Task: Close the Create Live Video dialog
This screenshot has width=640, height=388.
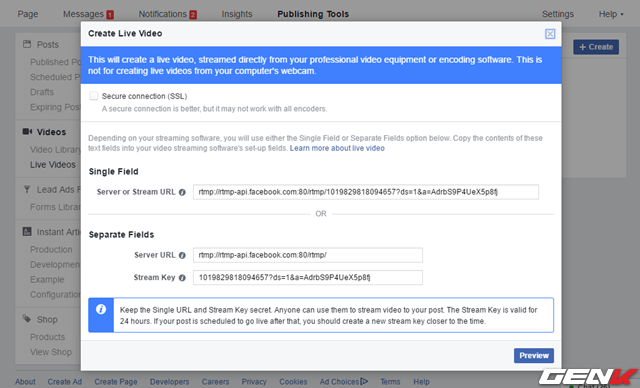Action: pos(550,34)
